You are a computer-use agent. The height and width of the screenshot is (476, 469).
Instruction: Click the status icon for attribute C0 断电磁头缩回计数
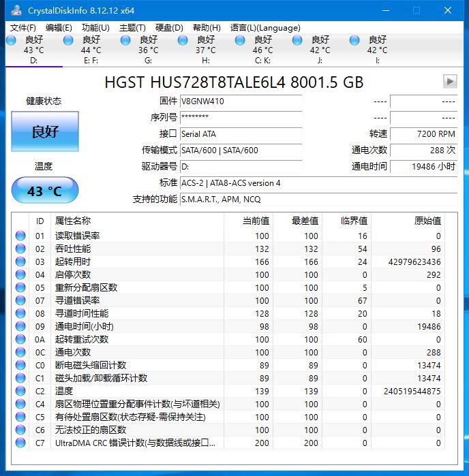(20, 365)
